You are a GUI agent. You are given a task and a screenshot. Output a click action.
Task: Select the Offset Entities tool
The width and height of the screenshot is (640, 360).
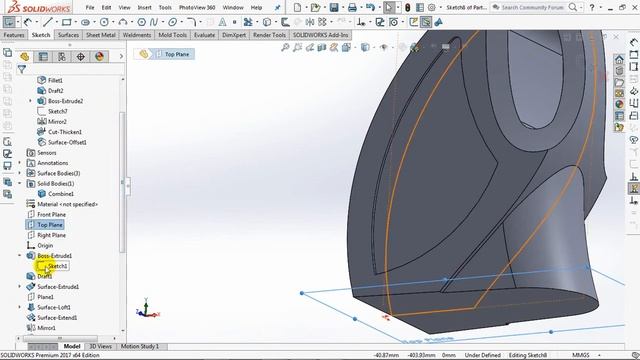coord(286,22)
